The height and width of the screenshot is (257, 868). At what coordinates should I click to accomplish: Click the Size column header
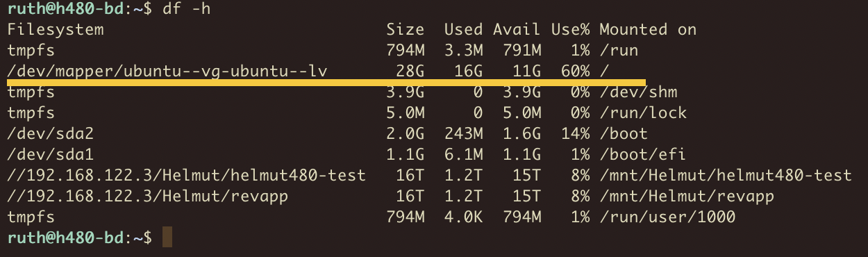(x=405, y=29)
